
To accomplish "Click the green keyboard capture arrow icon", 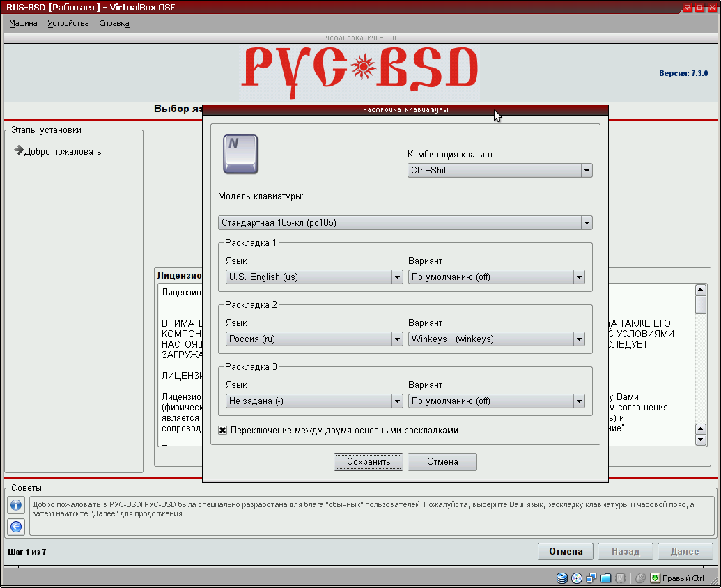I will pos(655,578).
